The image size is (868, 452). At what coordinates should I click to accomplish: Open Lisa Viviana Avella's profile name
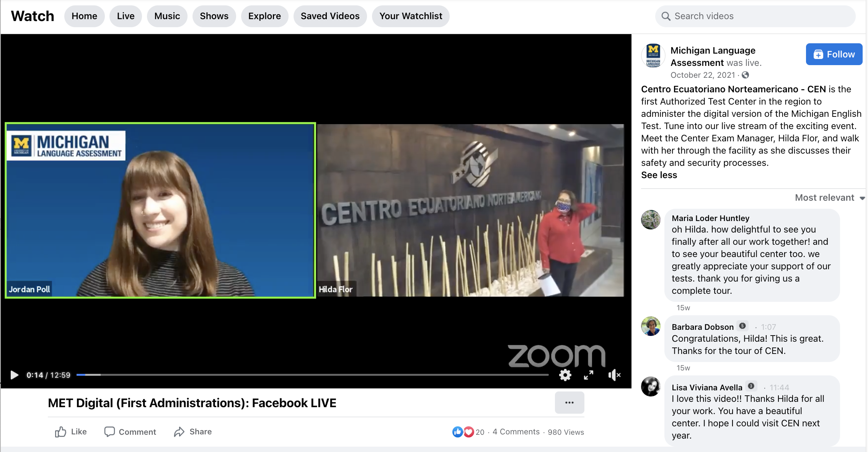pos(707,388)
